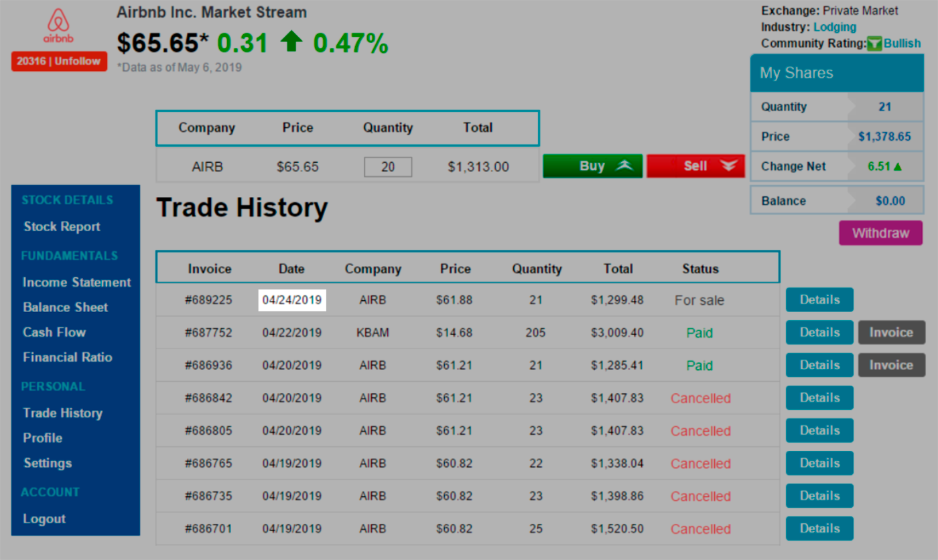Click the Bullish community rating icon
The height and width of the screenshot is (560, 938).
pyautogui.click(x=874, y=44)
